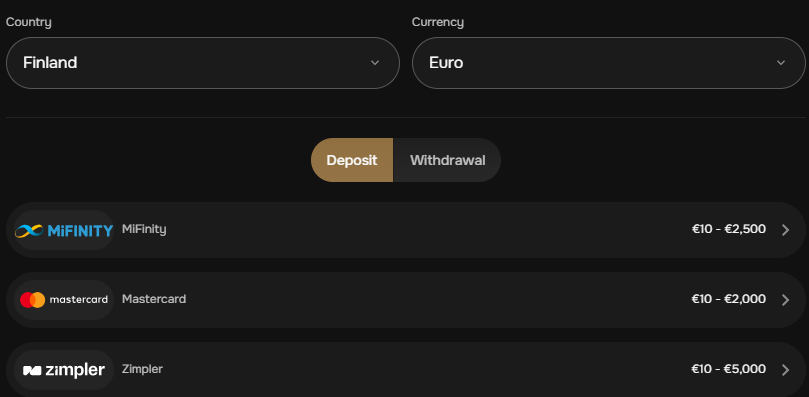Click the Currency dropdown arrow icon
The image size is (809, 397).
781,63
